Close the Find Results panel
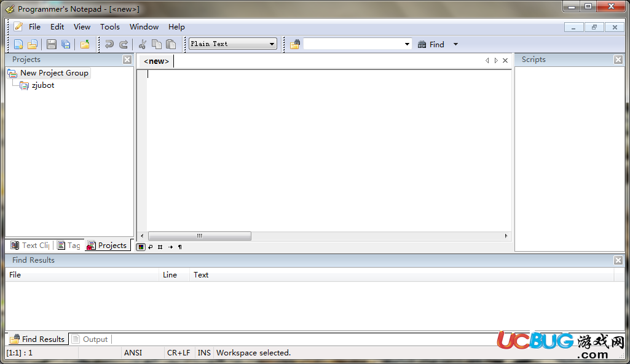 (618, 260)
